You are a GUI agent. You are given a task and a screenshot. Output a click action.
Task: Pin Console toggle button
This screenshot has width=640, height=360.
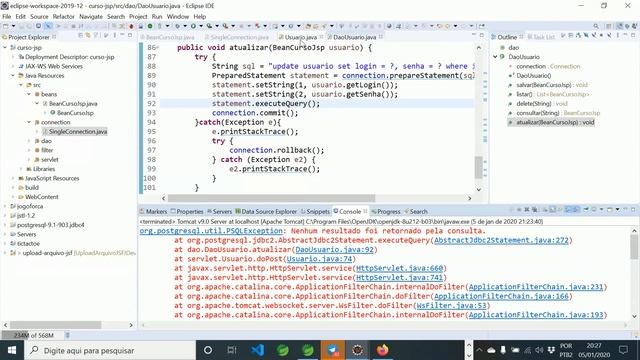[586, 210]
